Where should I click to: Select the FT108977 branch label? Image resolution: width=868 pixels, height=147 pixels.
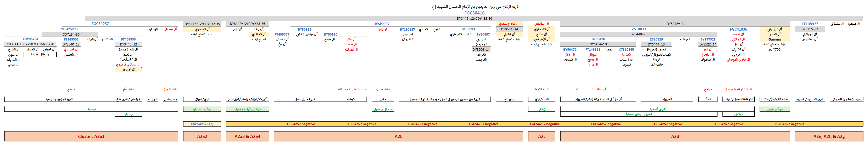[x=809, y=24]
